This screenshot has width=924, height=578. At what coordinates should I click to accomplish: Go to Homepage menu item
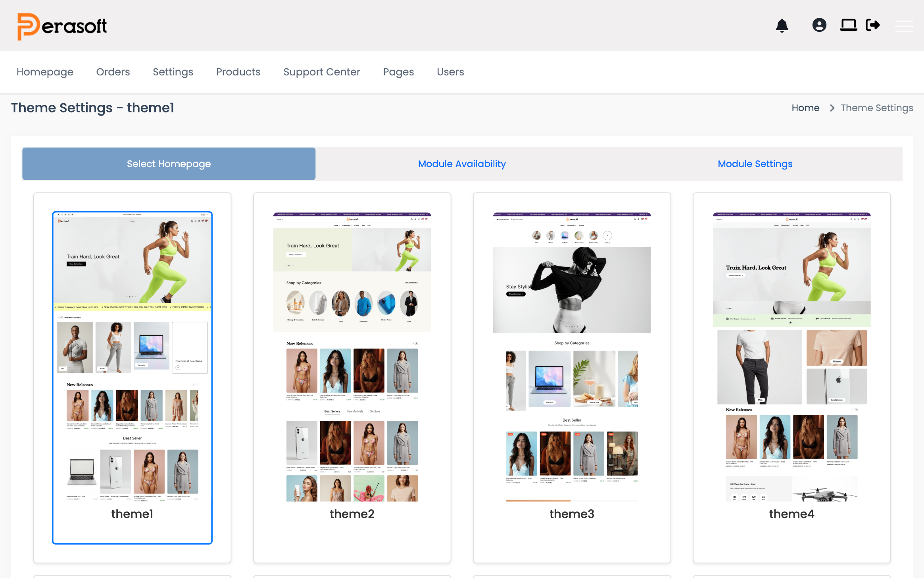45,72
